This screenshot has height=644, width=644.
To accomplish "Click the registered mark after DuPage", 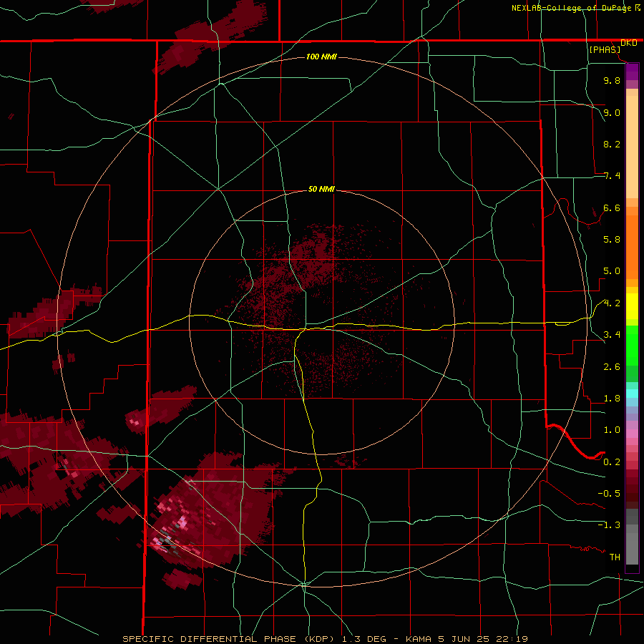I will [x=638, y=7].
